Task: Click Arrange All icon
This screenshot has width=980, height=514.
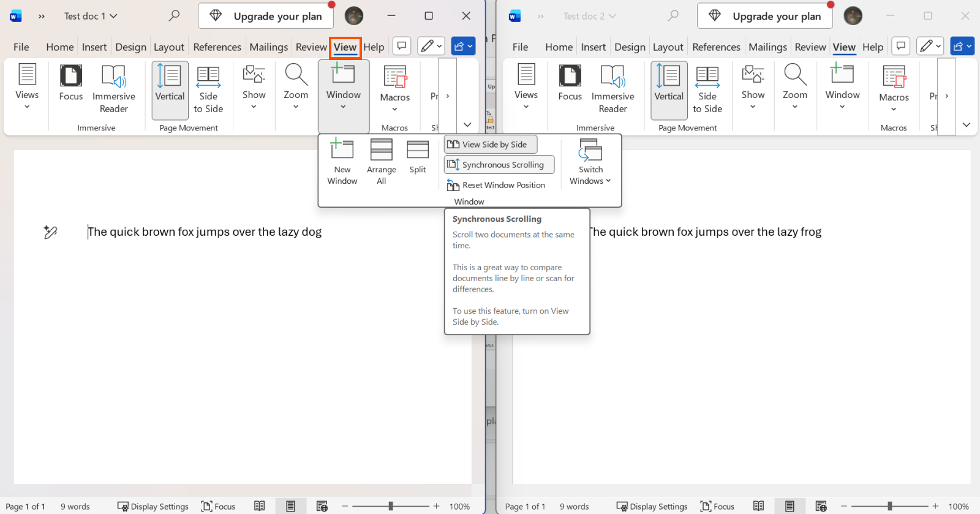Action: click(x=381, y=162)
